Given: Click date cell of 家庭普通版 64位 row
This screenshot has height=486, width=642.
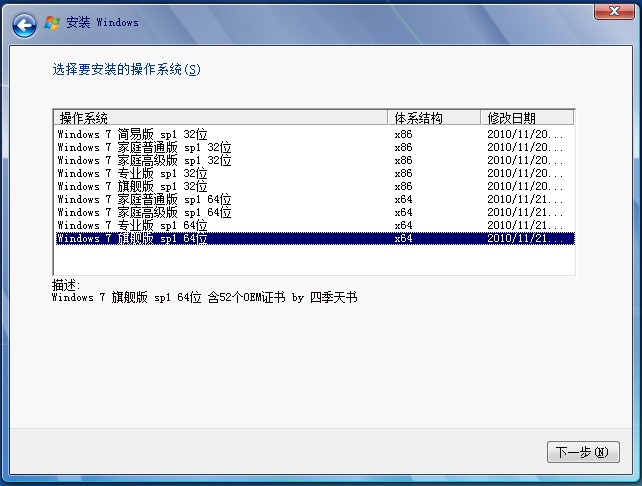Looking at the screenshot, I should [524, 199].
